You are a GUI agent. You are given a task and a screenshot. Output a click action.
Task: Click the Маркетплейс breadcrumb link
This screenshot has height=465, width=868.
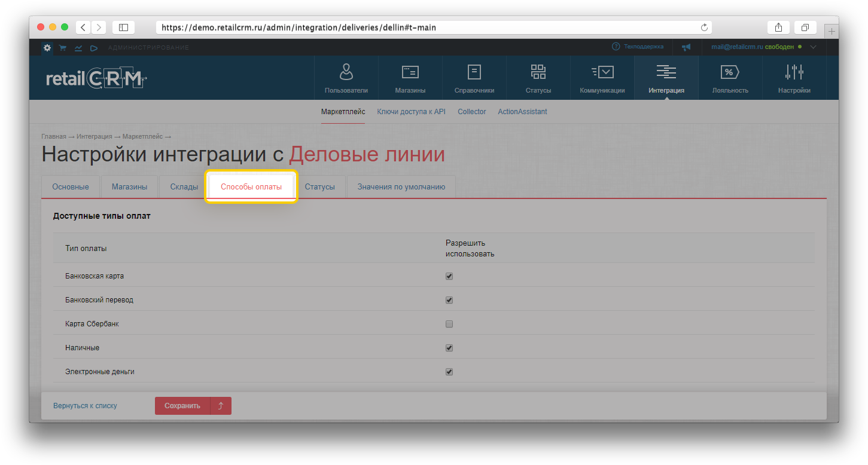[x=143, y=137]
